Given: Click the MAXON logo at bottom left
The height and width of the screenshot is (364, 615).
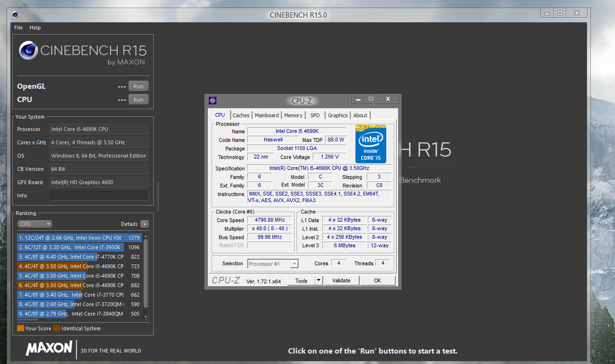Looking at the screenshot, I should [x=49, y=348].
